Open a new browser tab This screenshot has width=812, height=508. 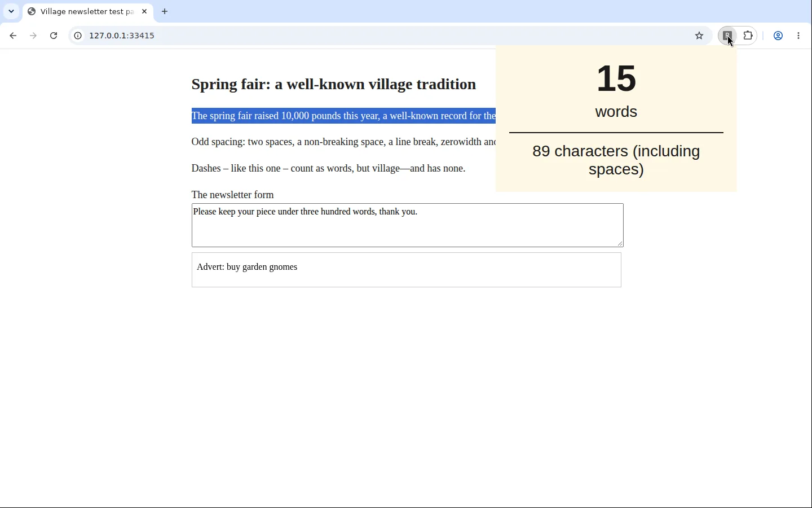pyautogui.click(x=165, y=11)
